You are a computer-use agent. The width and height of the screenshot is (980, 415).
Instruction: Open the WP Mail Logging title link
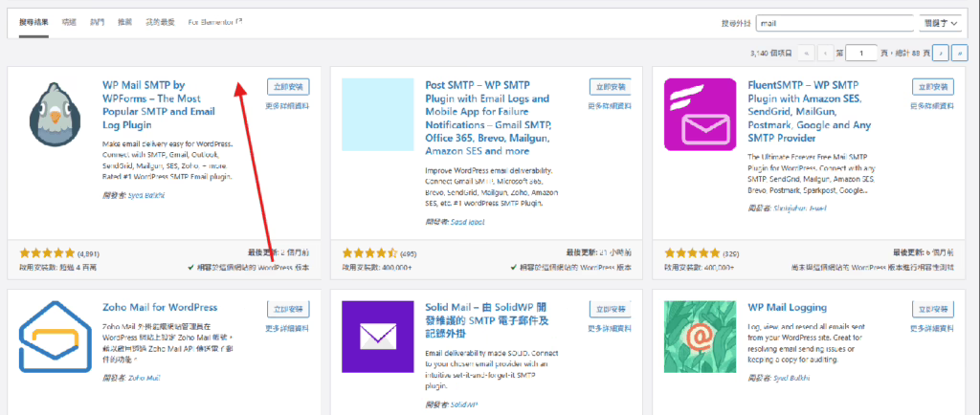[787, 308]
